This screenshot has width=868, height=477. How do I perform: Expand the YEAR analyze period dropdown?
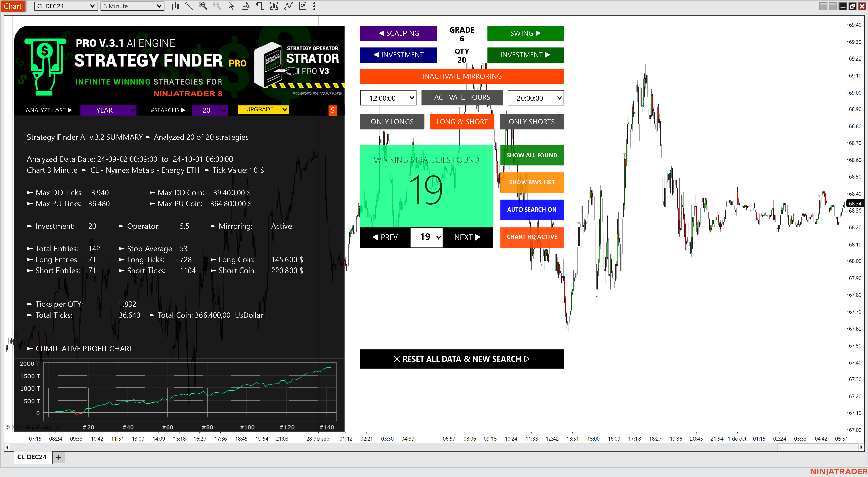pos(108,110)
